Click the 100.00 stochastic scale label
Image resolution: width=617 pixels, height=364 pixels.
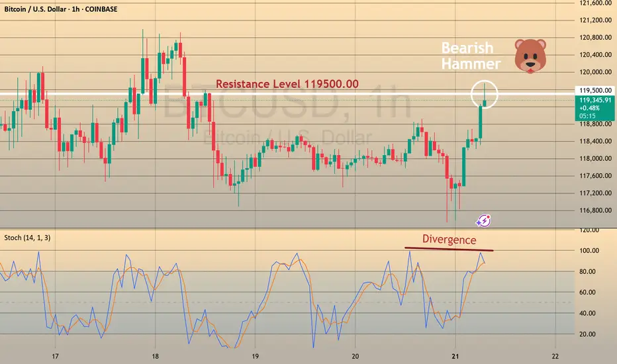click(x=589, y=251)
